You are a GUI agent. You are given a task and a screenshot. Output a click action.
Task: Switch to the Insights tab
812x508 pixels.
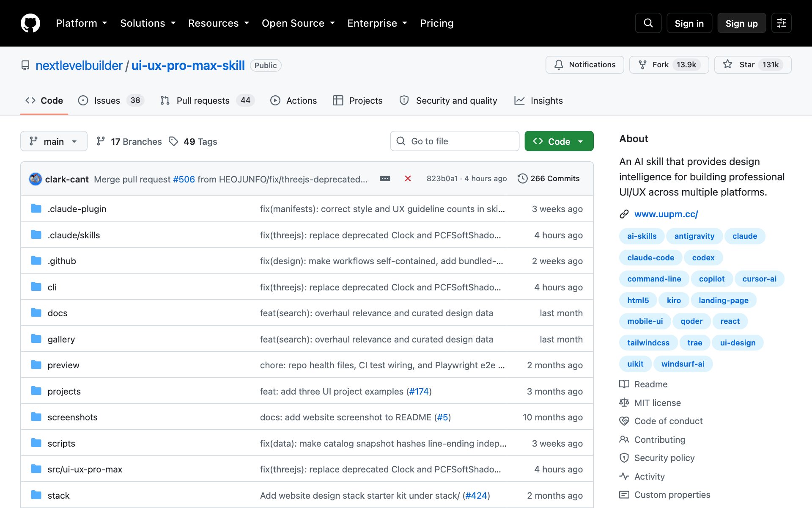coord(538,100)
